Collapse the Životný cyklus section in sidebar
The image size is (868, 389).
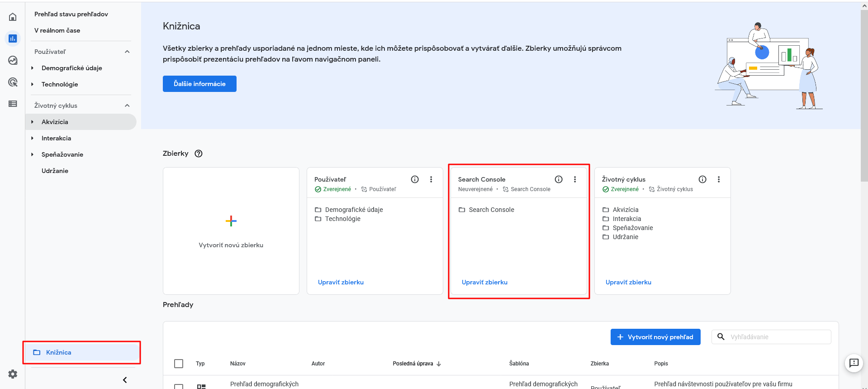point(127,106)
